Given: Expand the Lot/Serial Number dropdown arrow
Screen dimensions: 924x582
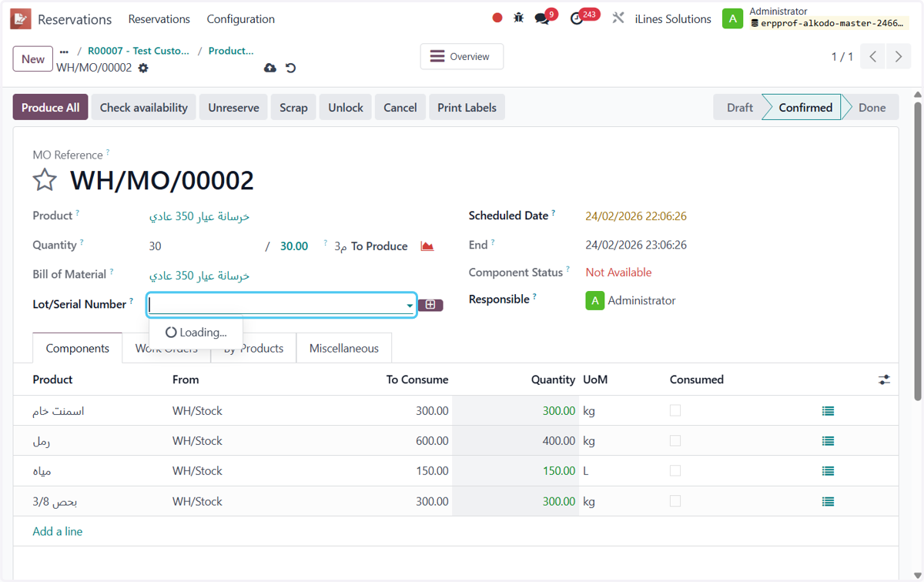Looking at the screenshot, I should pos(410,306).
